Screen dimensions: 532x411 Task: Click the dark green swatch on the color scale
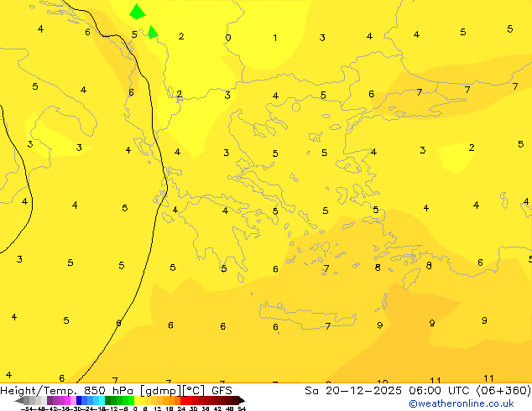(108, 400)
